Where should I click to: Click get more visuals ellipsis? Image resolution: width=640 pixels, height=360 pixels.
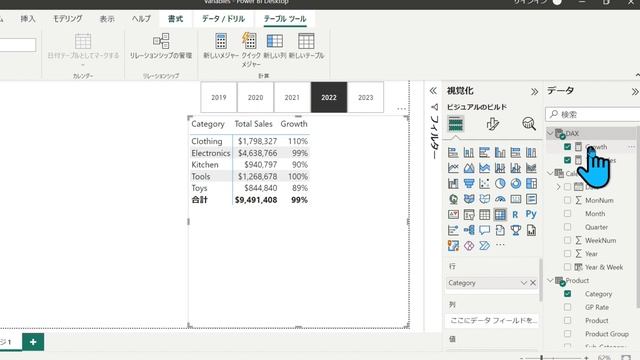500,245
